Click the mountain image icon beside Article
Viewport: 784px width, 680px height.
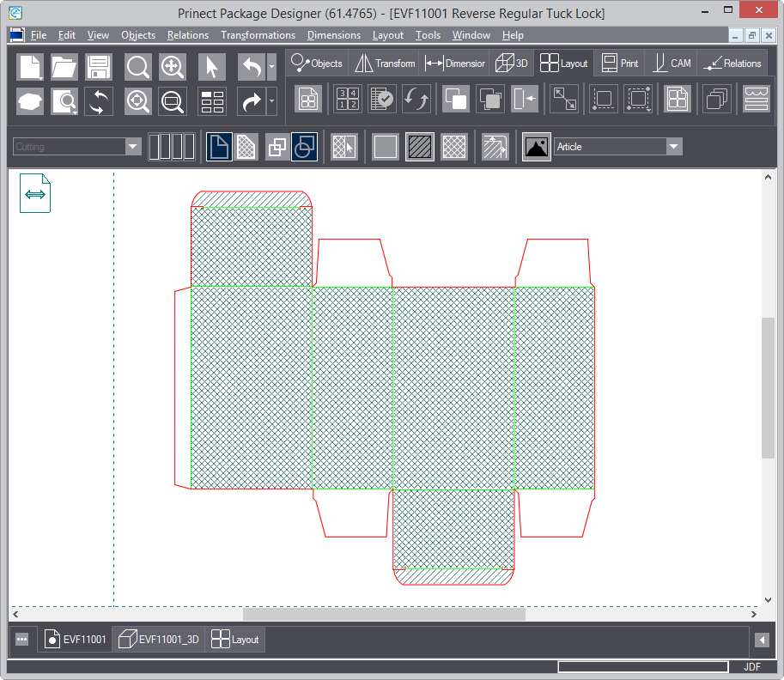(537, 147)
